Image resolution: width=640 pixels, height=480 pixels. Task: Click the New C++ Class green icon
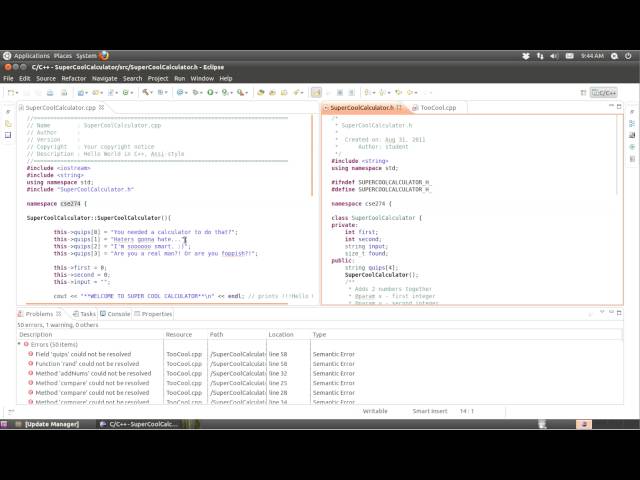[126, 93]
